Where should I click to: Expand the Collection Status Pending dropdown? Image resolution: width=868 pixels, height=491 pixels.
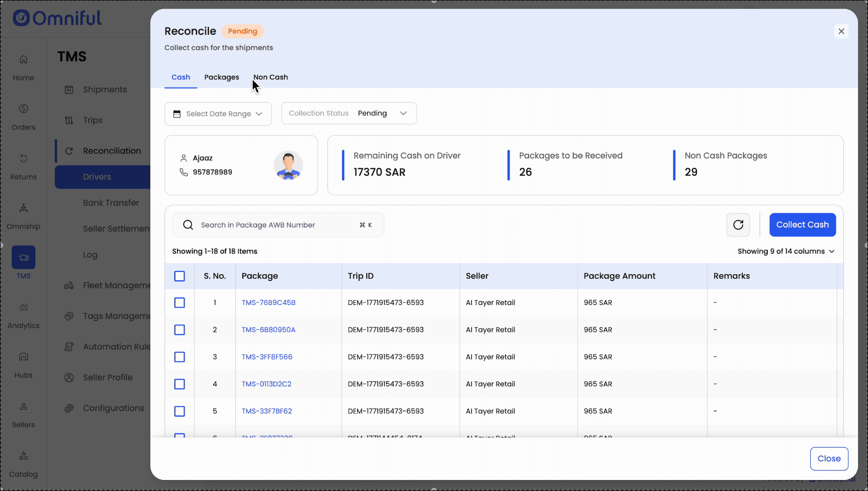tap(349, 113)
